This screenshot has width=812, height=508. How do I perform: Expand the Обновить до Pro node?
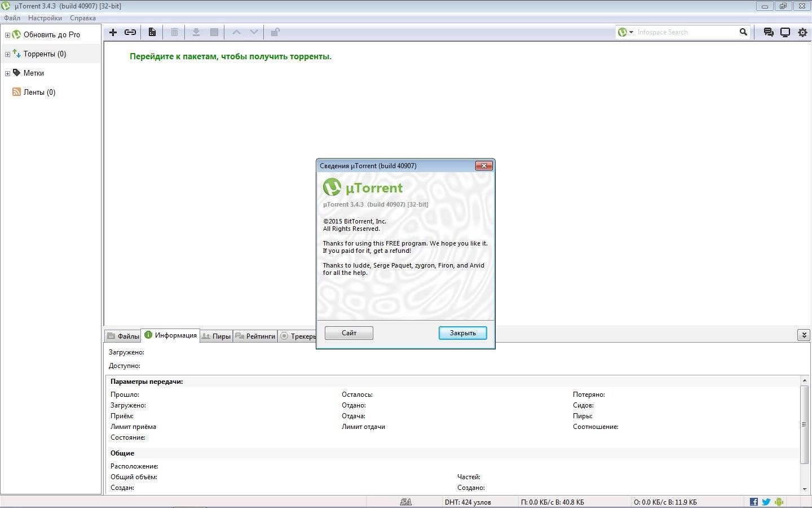(x=7, y=35)
